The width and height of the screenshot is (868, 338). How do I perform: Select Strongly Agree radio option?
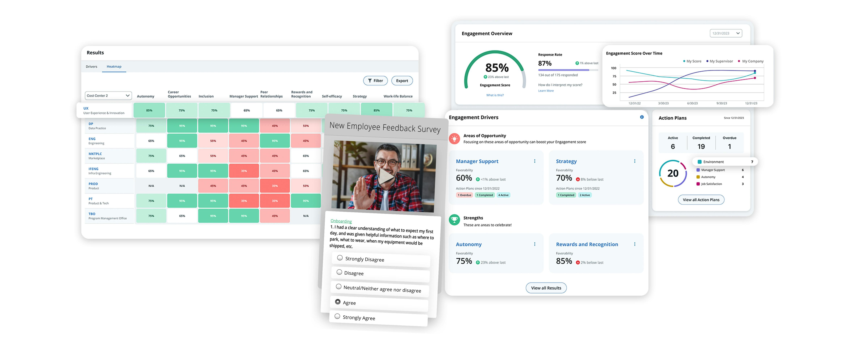pos(337,316)
